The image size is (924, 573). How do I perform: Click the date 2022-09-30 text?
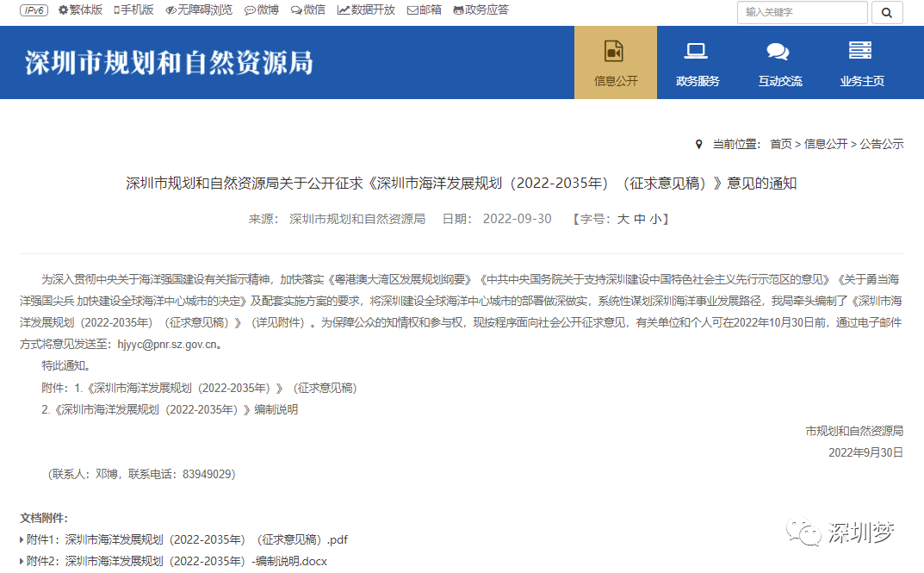pos(518,219)
